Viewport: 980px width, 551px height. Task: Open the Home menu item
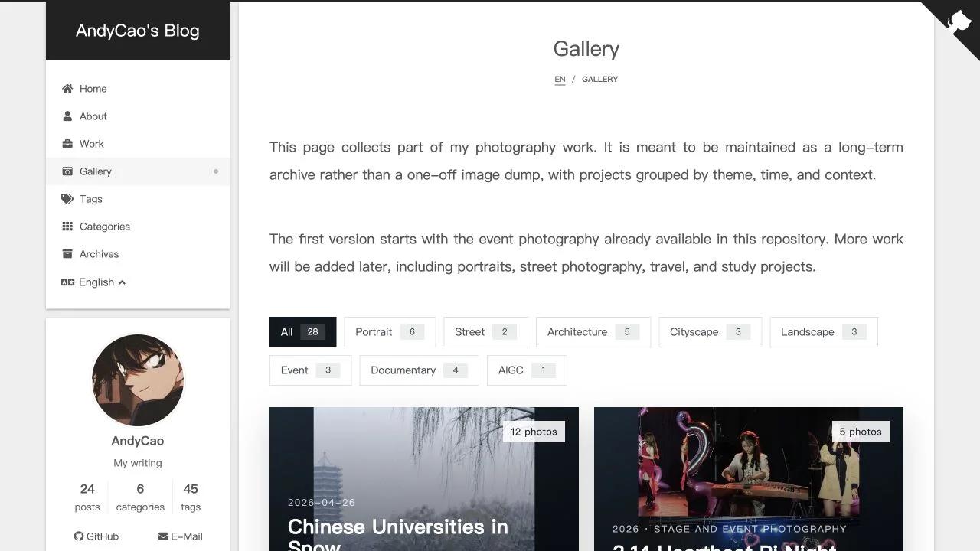click(138, 89)
